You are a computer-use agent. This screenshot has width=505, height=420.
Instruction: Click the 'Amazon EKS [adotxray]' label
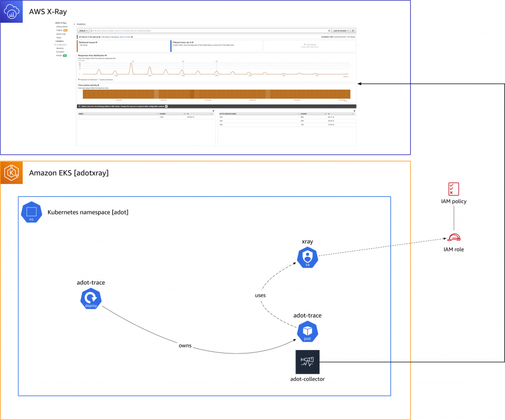click(69, 173)
